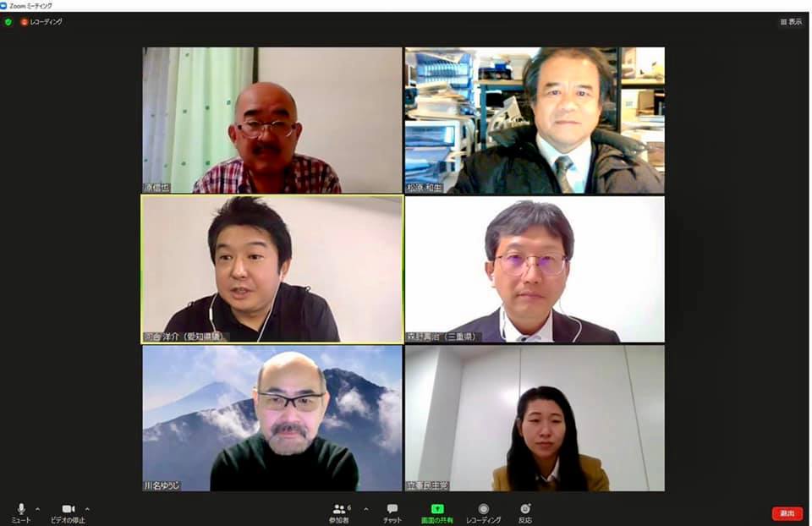812x526 pixels.
Task: Select the 森野真治（三重県）video tile
Action: point(535,269)
